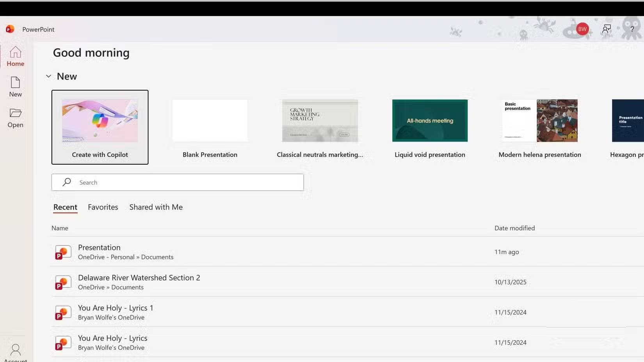This screenshot has width=644, height=362.
Task: Click the BW account avatar
Action: pos(582,29)
